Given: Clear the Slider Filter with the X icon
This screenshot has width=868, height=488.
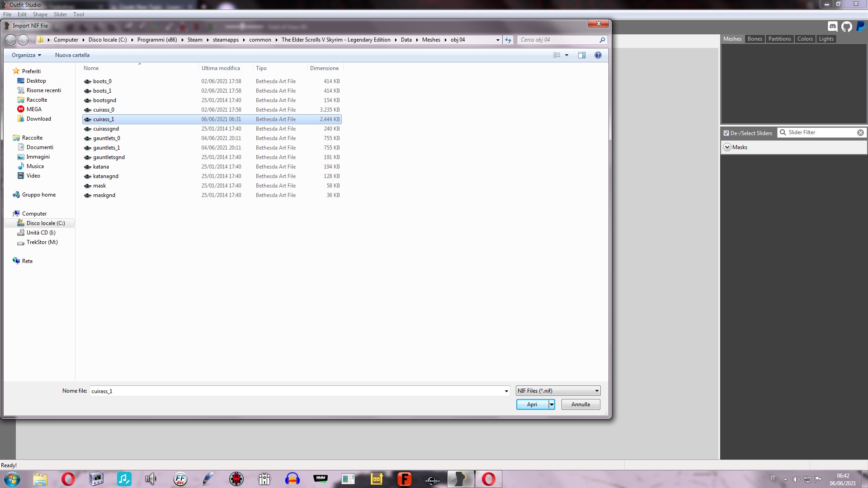Looking at the screenshot, I should click(x=861, y=133).
